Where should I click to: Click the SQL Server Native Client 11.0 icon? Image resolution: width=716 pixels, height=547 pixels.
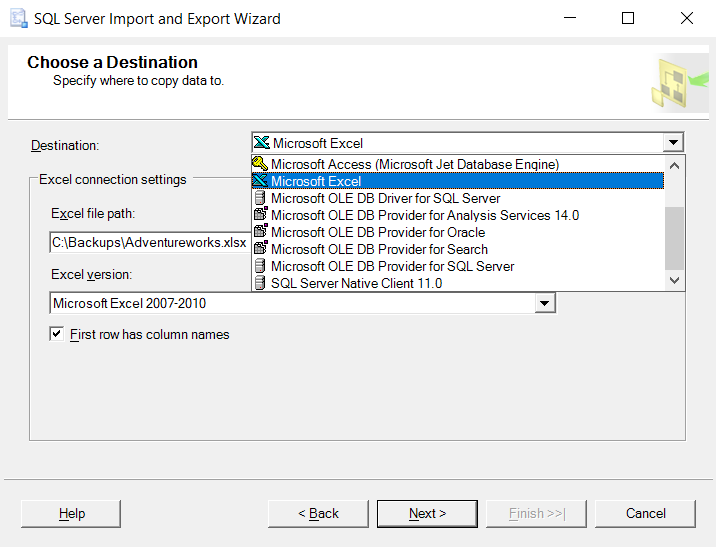point(260,283)
